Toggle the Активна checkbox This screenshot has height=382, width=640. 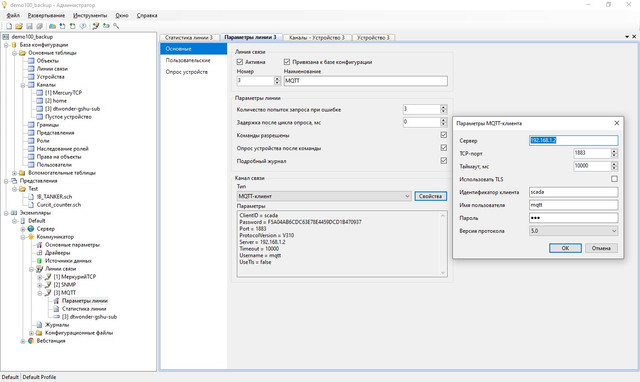[x=240, y=62]
